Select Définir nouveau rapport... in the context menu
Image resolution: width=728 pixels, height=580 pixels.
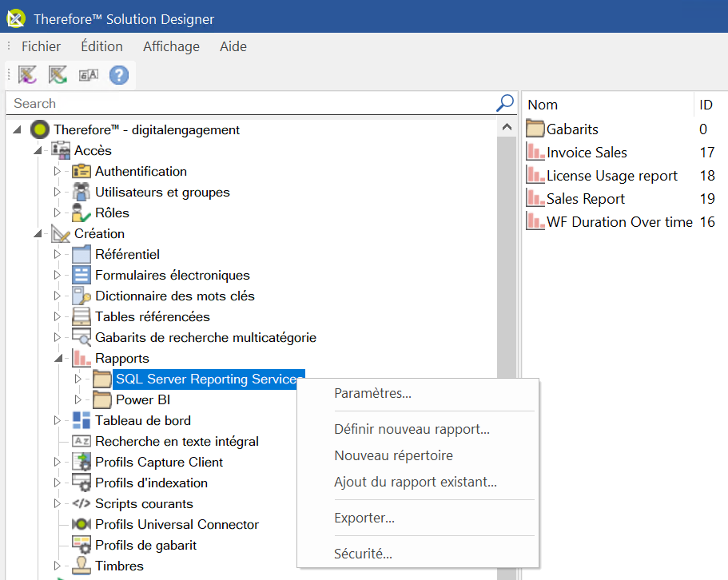click(418, 429)
